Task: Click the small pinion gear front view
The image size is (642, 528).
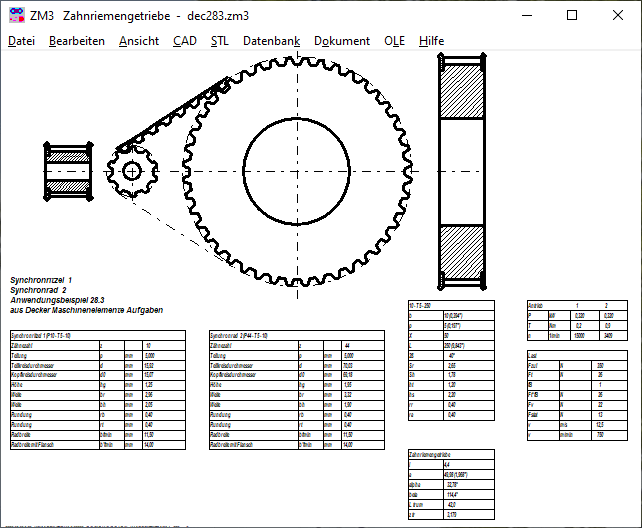Action: (131, 171)
